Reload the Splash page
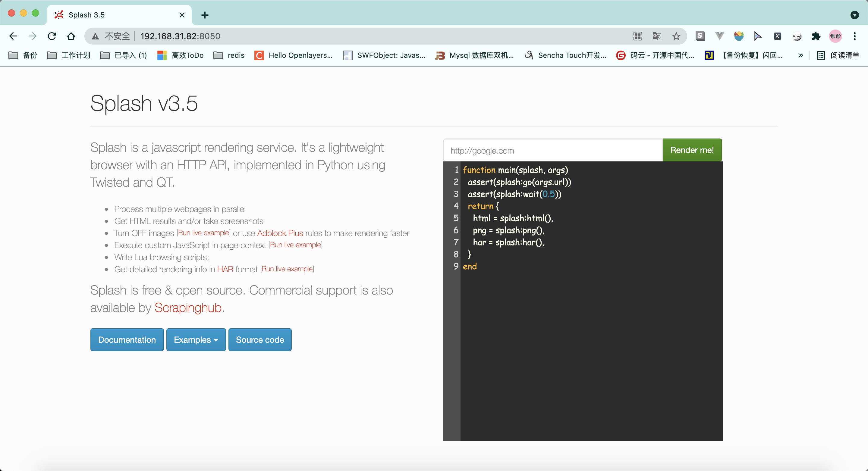868x471 pixels. click(x=52, y=36)
